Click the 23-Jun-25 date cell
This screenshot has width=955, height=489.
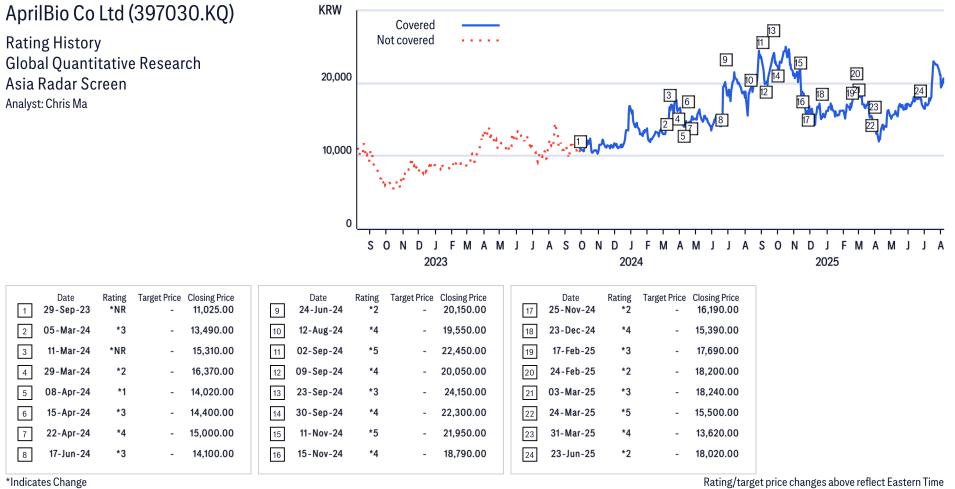click(x=573, y=454)
